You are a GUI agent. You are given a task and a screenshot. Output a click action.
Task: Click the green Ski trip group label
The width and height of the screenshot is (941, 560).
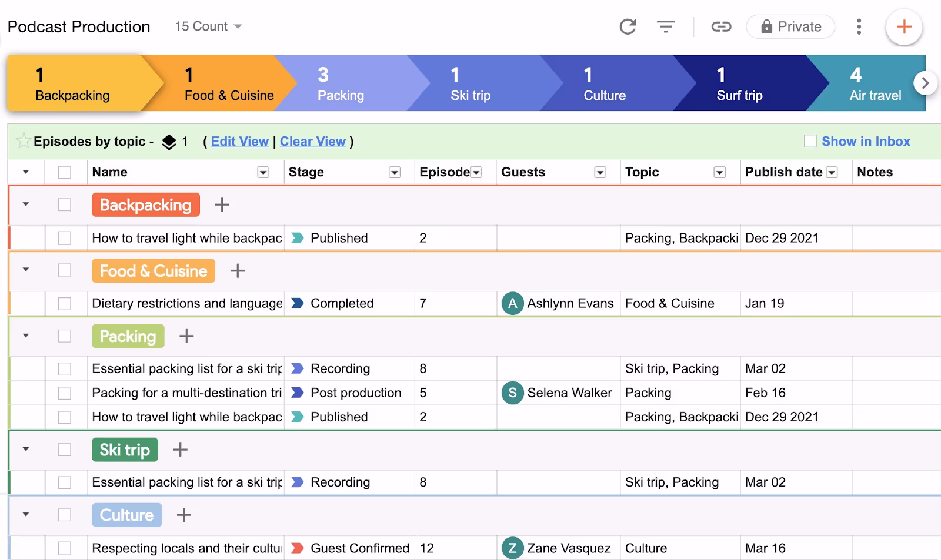[x=125, y=450]
